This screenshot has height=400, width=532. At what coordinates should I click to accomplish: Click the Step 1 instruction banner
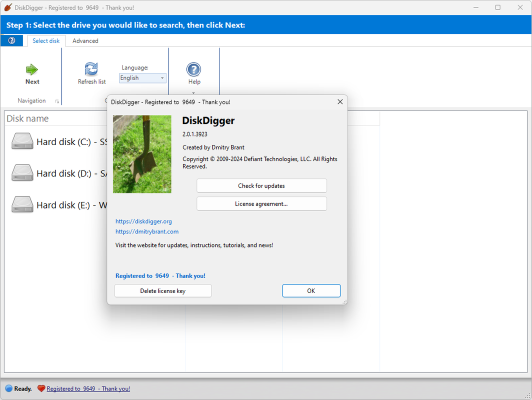coord(266,25)
